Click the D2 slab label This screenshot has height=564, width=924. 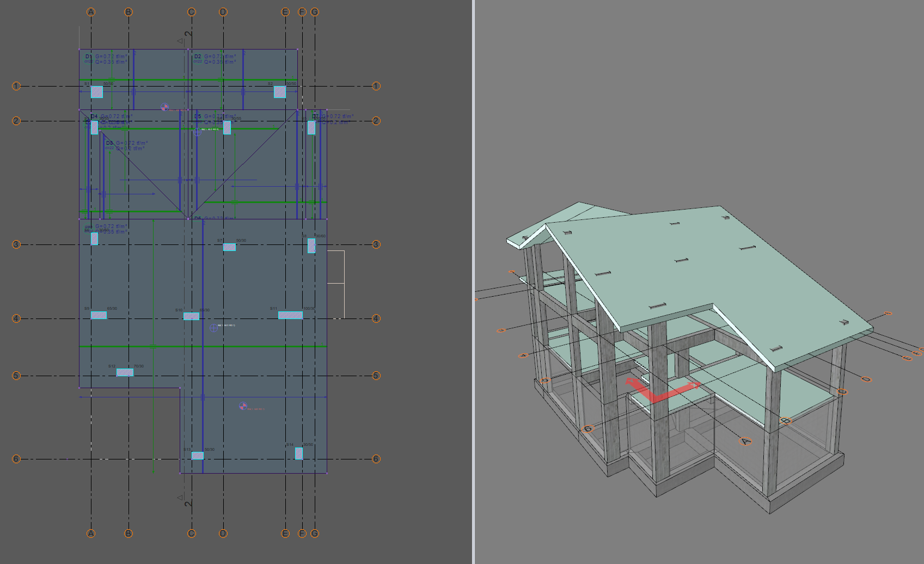[198, 57]
